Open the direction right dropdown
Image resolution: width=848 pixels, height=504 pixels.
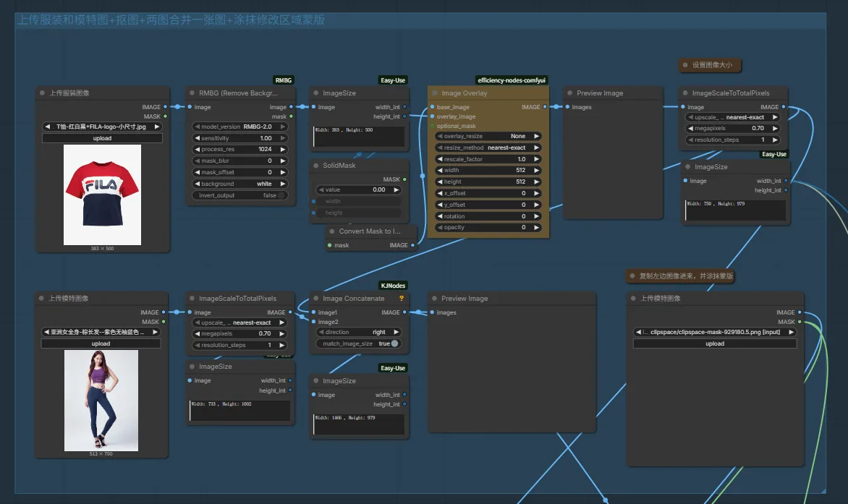tap(358, 332)
